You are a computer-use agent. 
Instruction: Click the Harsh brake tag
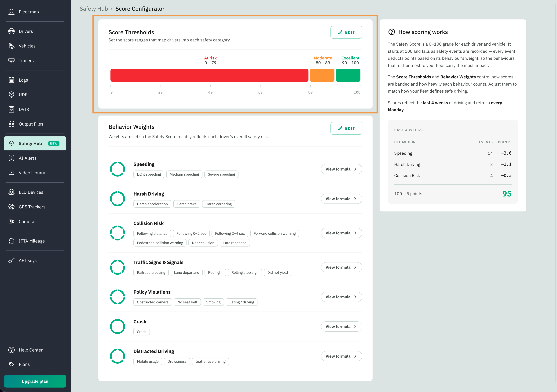coord(187,204)
